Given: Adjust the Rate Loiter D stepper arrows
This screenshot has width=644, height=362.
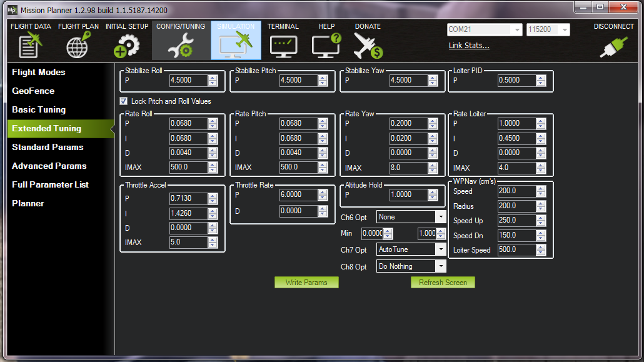Looking at the screenshot, I should (541, 153).
